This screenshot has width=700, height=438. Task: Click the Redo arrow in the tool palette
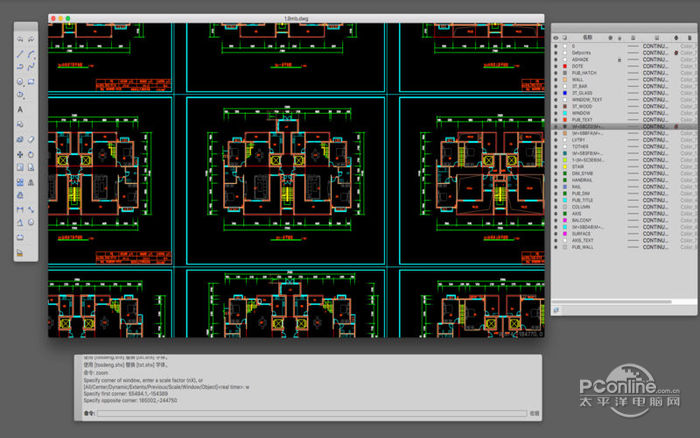pyautogui.click(x=31, y=40)
